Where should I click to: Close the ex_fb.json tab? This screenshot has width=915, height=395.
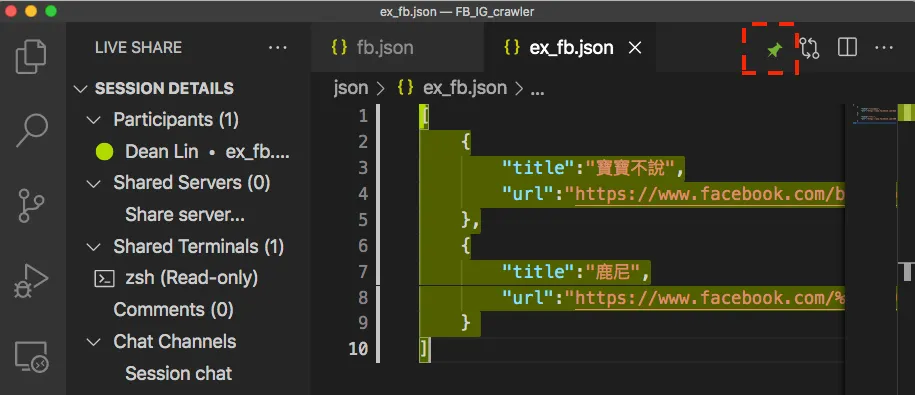[x=634, y=48]
